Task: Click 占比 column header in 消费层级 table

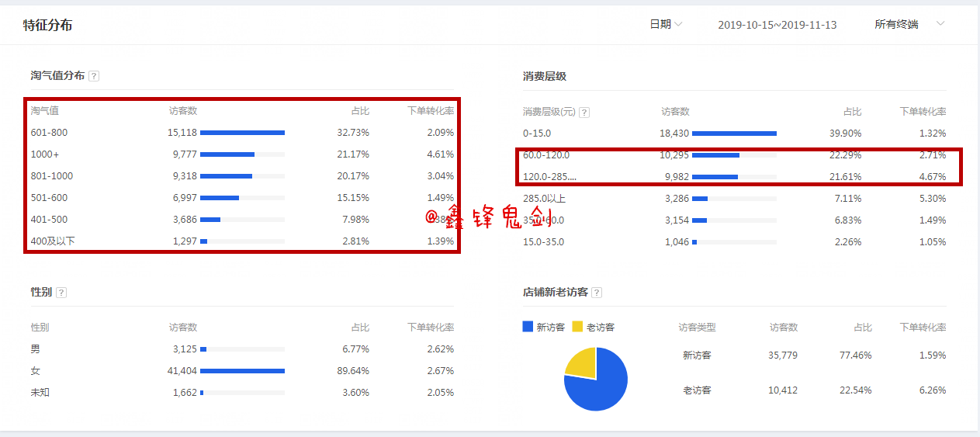Action: tap(852, 112)
